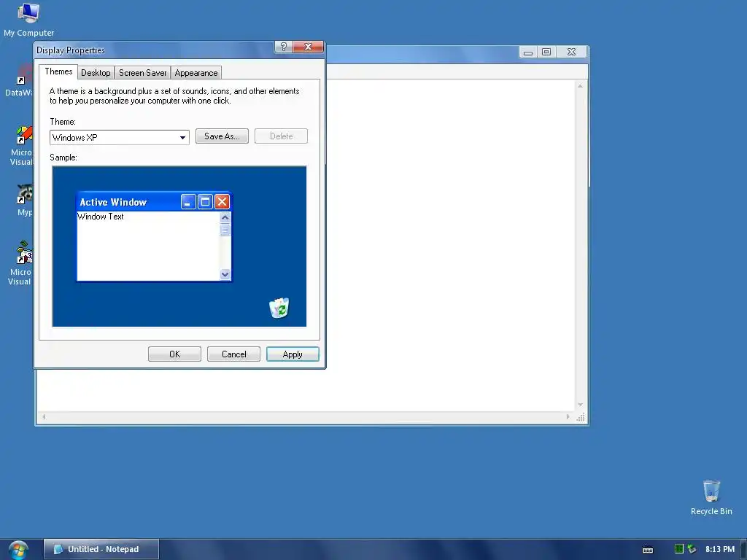Screen dimensions: 747x560
Task: Click Notepad vertical scrollbar up arrow
Action: click(580, 86)
